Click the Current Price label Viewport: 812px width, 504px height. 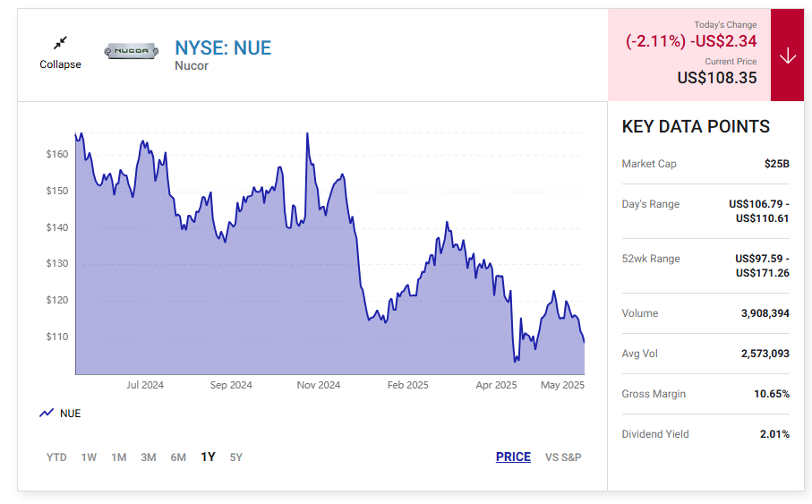pos(731,61)
